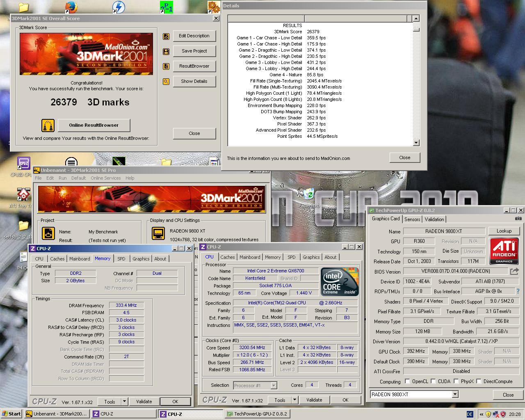Click the Edit Description icon in score window
This screenshot has height=420, width=525.
(166, 36)
